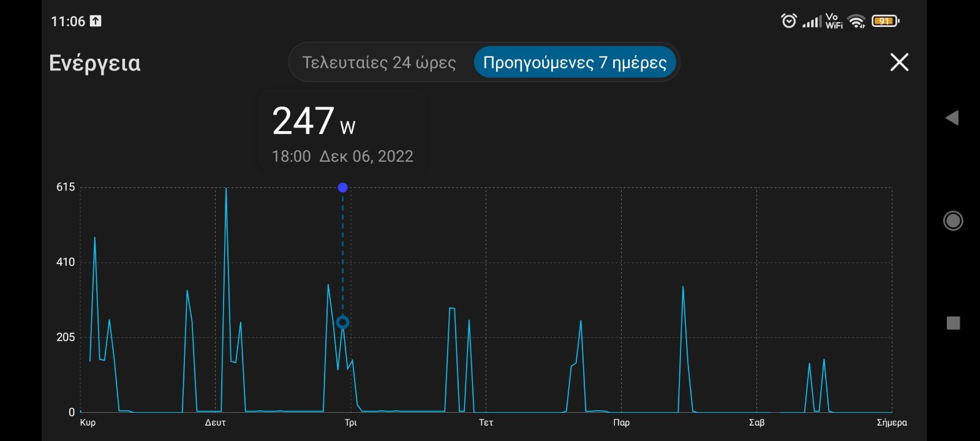The height and width of the screenshot is (441, 980).
Task: Click the Σαβ day label on the axis
Action: tap(757, 423)
